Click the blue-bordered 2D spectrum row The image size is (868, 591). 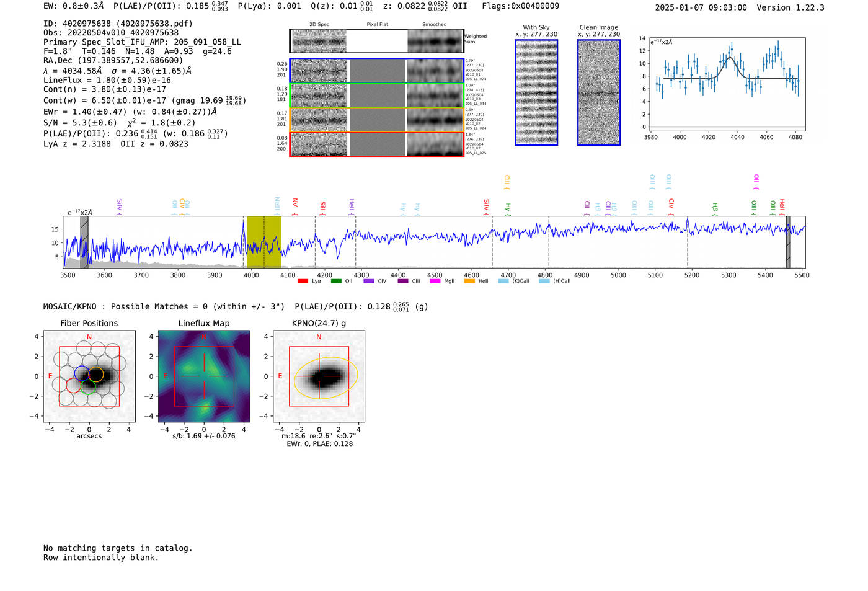[x=377, y=71]
